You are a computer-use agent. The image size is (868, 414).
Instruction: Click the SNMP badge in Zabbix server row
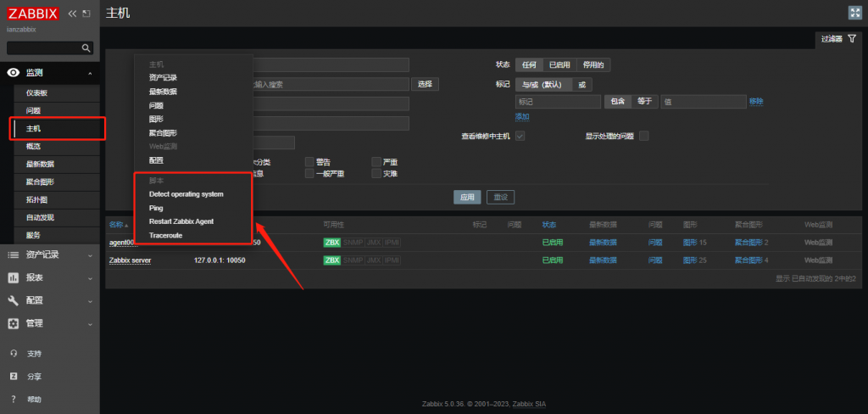click(x=353, y=260)
